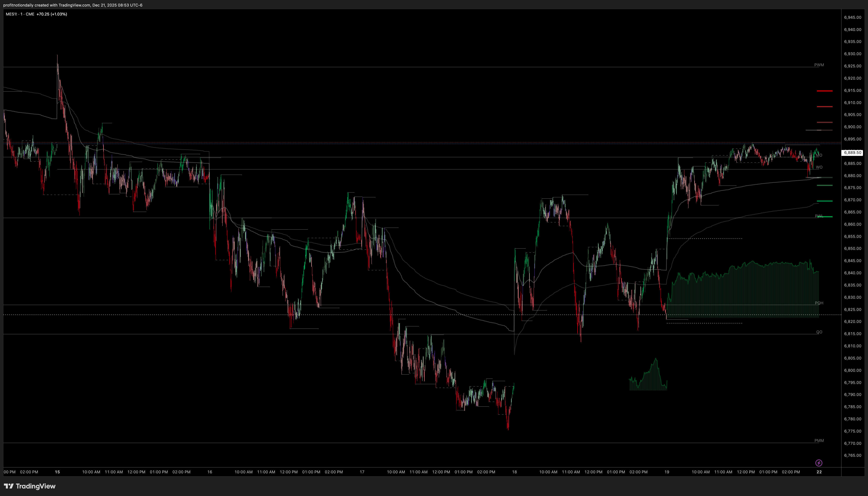Click the MO level label
Screen dimensions: 868x496
point(819,155)
